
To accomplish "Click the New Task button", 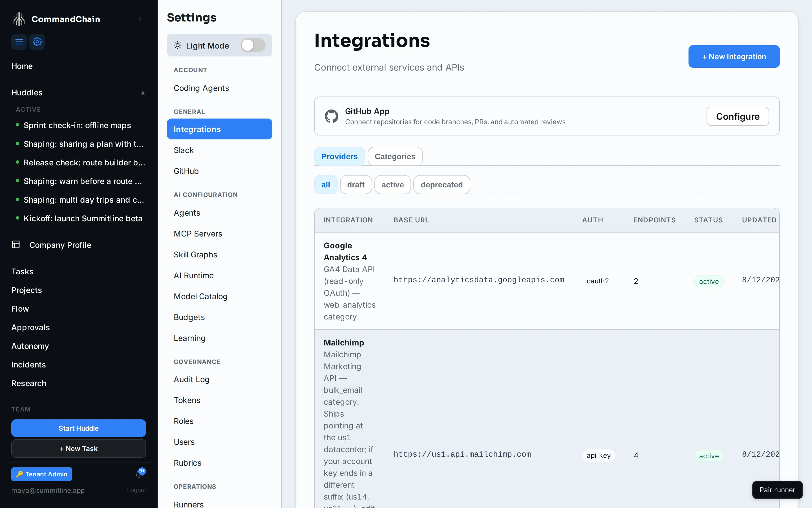I will coord(78,448).
